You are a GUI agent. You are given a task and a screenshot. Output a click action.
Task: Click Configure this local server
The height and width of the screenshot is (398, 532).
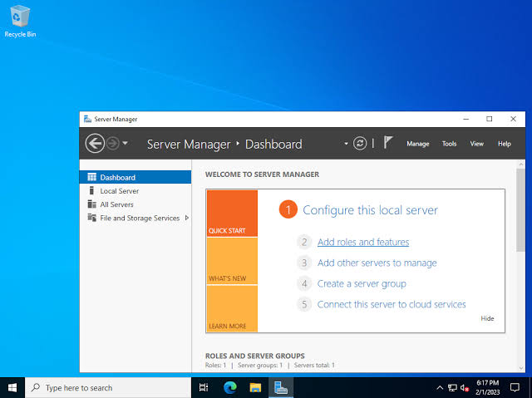coord(370,210)
